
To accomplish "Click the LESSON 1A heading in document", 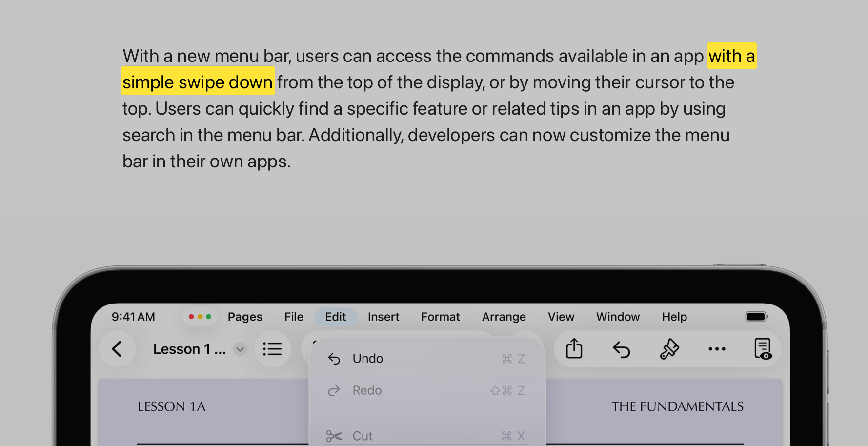I will (171, 406).
